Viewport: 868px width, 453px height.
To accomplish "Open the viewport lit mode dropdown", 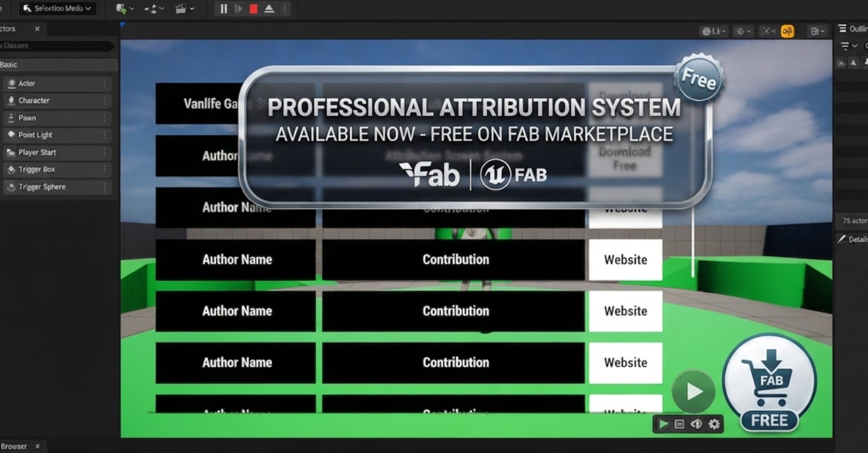I will [x=713, y=31].
